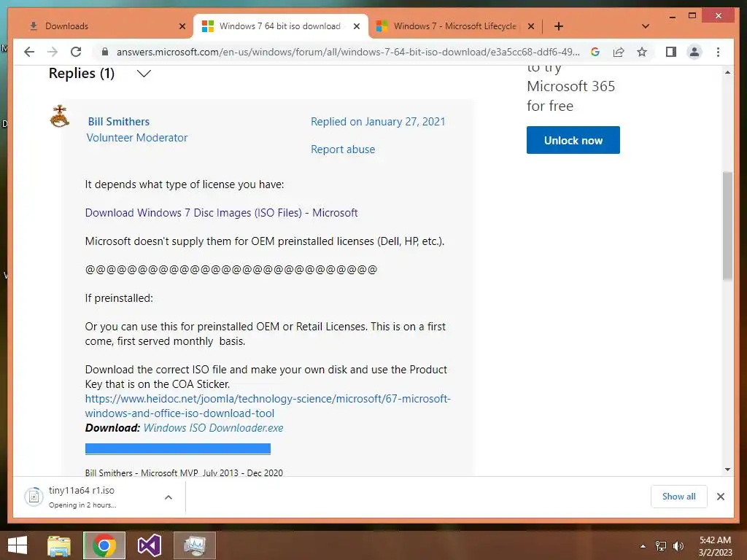
Task: Open Google icon in address bar
Action: click(595, 52)
